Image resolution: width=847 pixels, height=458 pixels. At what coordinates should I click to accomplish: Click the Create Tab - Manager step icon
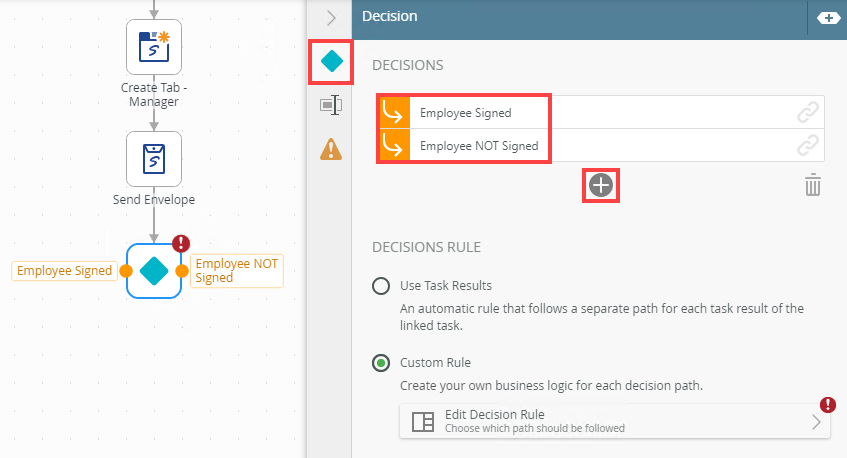pos(154,47)
